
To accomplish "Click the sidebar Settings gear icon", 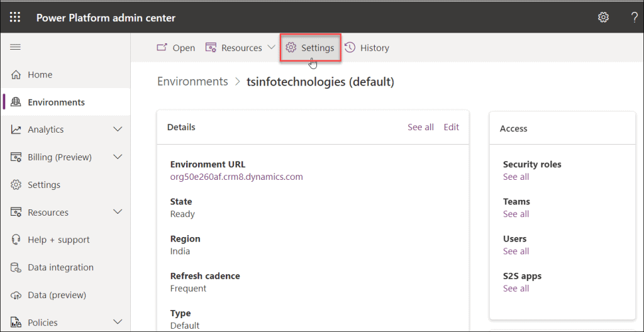I will pos(16,185).
